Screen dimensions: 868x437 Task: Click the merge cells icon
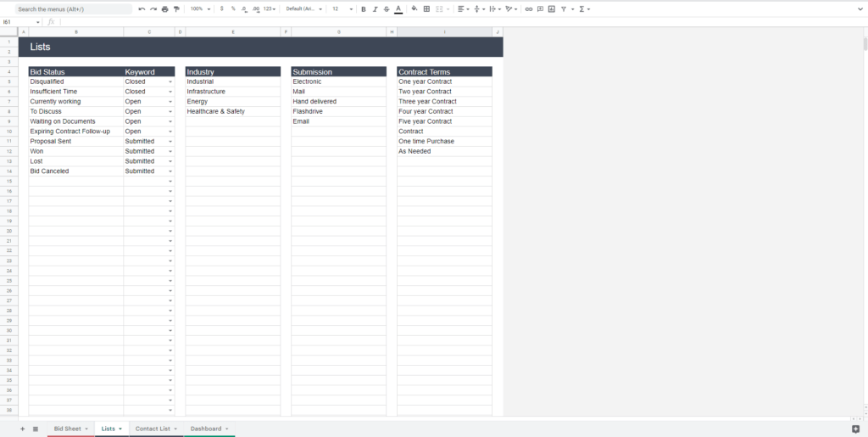coord(440,9)
